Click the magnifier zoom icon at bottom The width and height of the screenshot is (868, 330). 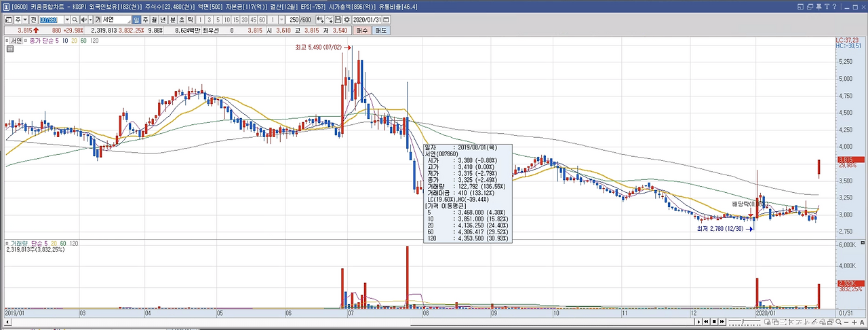click(838, 322)
